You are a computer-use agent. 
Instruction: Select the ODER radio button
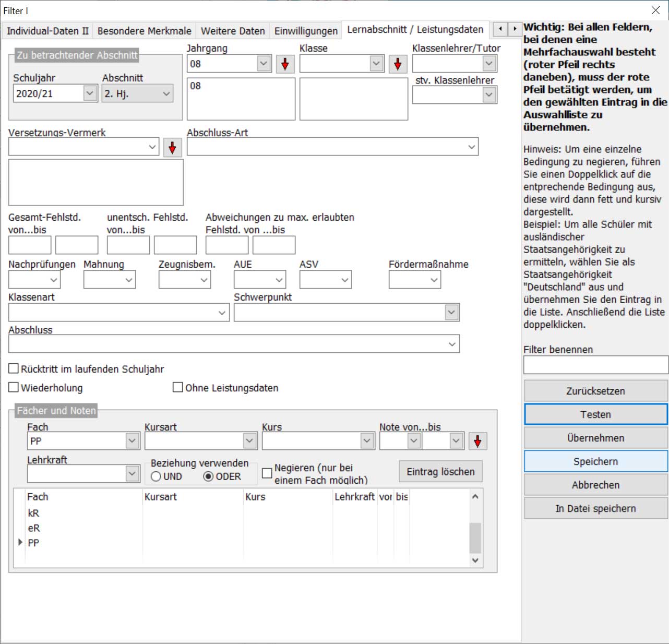click(x=208, y=476)
